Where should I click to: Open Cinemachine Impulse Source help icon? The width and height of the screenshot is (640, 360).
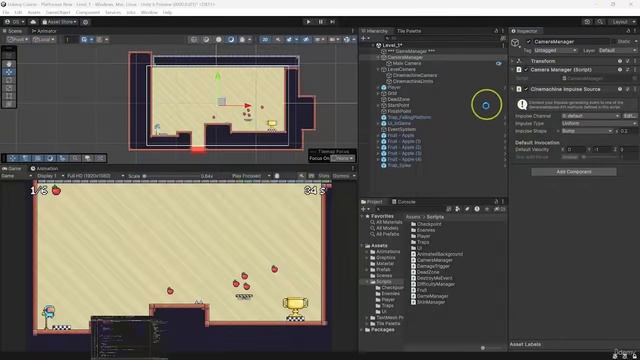tap(620, 89)
